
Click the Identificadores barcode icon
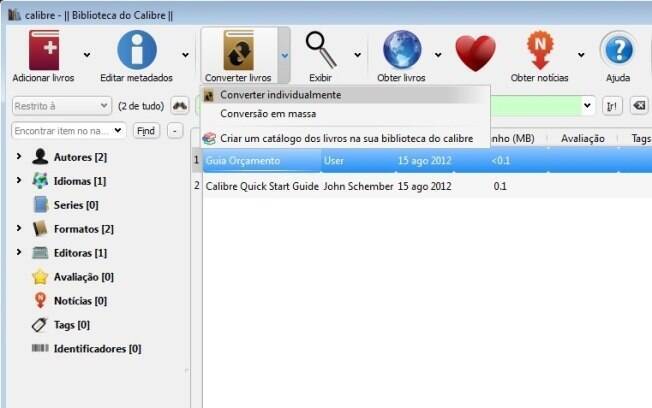(x=40, y=348)
